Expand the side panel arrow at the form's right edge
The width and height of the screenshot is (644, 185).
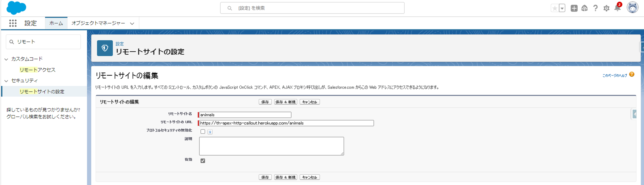634,114
